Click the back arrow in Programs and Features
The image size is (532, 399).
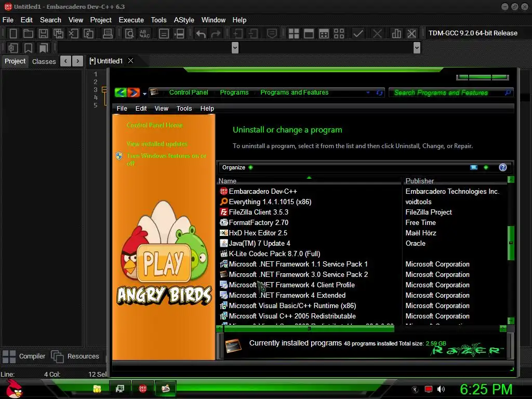121,92
